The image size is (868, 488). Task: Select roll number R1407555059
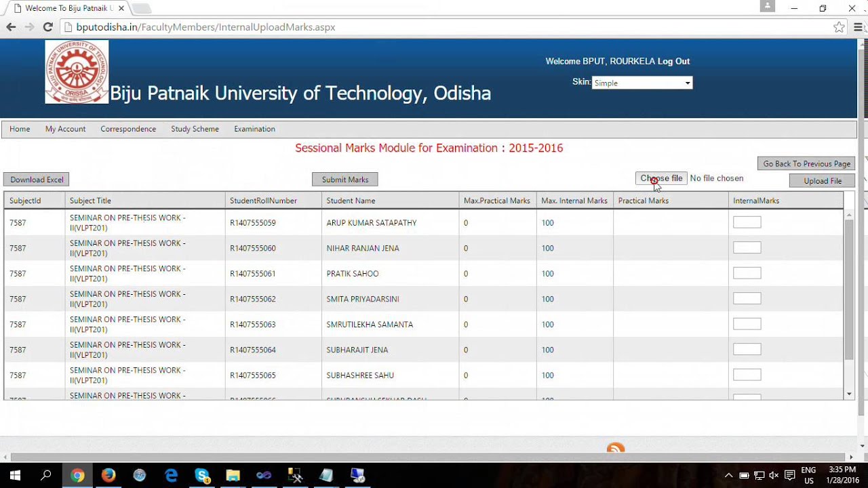pos(252,223)
